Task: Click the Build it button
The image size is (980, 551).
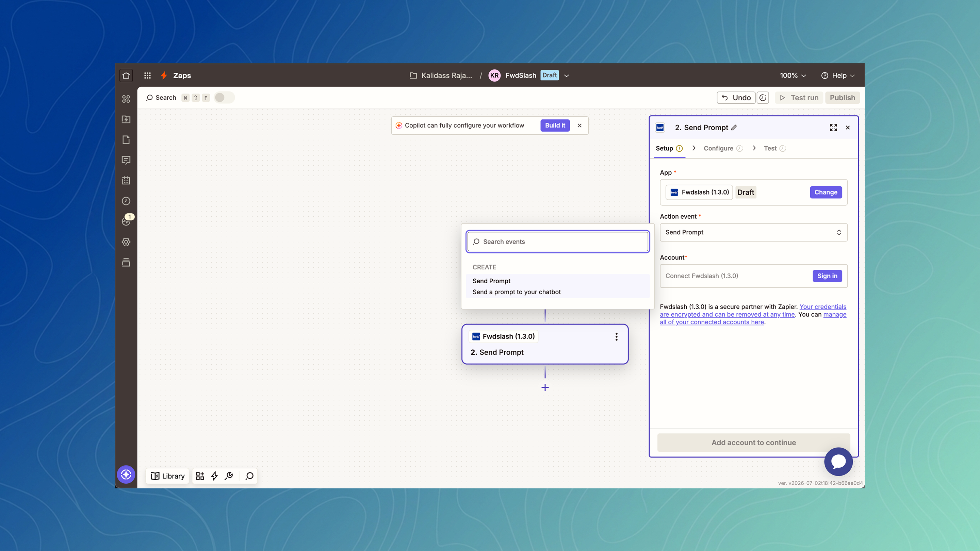Action: [555, 126]
